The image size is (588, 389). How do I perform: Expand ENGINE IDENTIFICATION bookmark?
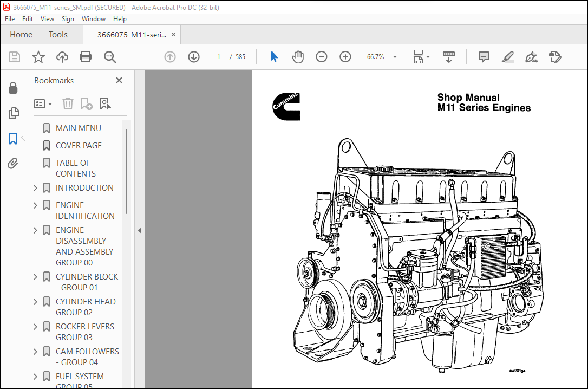[35, 205]
